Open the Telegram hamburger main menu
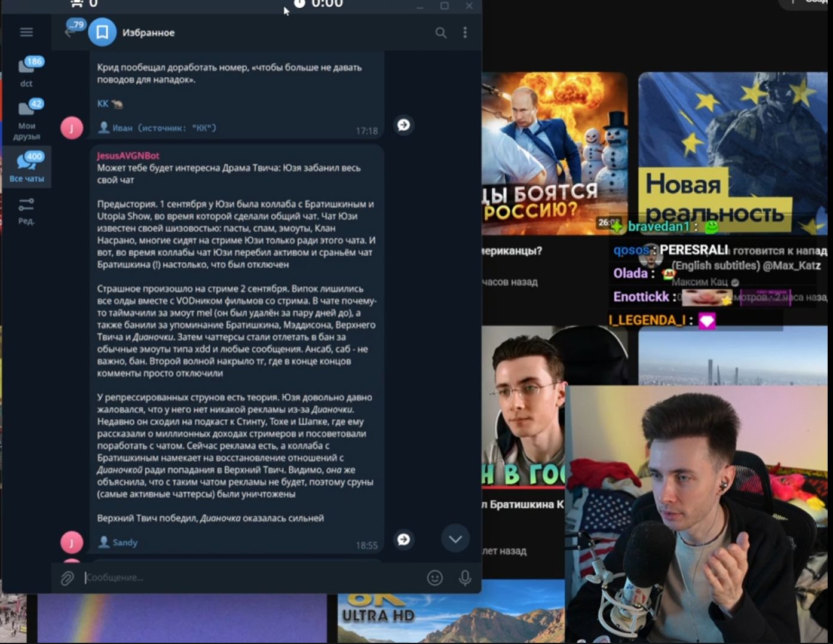This screenshot has width=833, height=644. click(x=26, y=32)
